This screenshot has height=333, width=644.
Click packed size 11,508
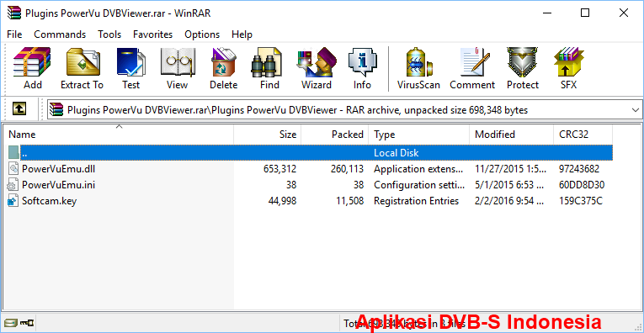[349, 201]
